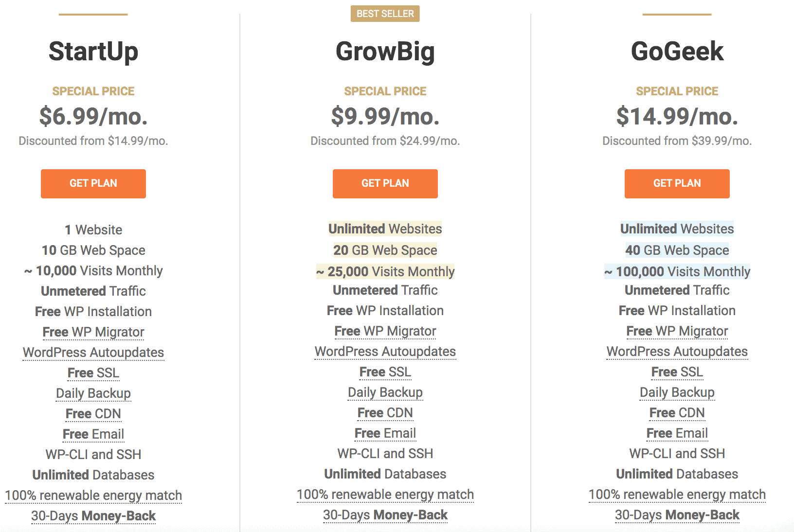The width and height of the screenshot is (794, 532).
Task: Click Daily Backup in GrowBig column
Action: point(385,392)
